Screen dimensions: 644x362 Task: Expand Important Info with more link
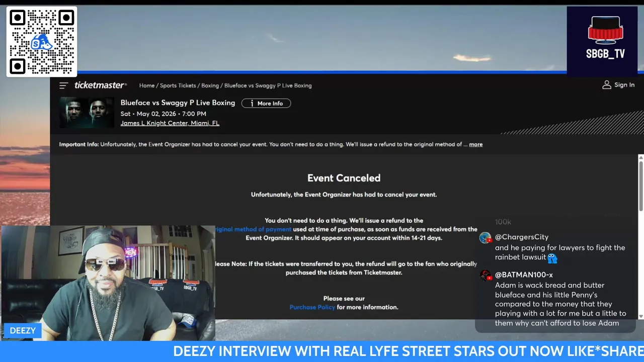pos(475,144)
